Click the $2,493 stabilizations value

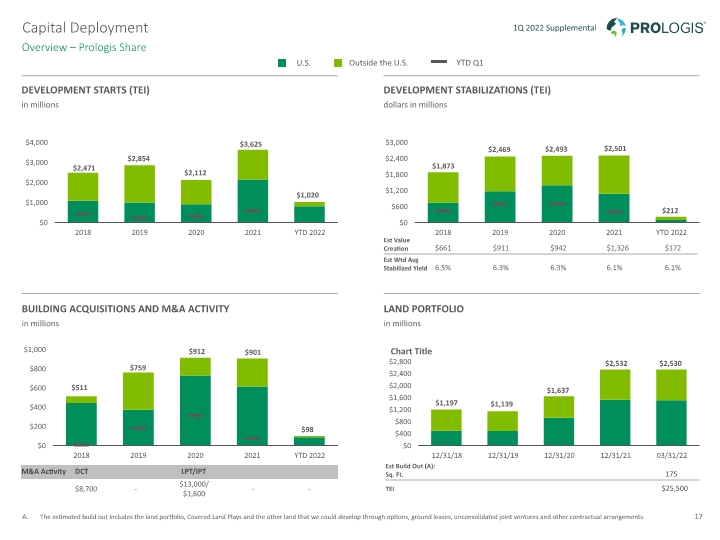point(556,149)
